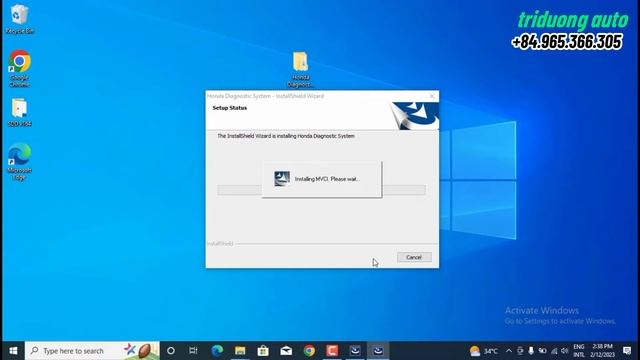Switch the ENG INTL input language
This screenshot has width=640, height=360.
point(579,351)
